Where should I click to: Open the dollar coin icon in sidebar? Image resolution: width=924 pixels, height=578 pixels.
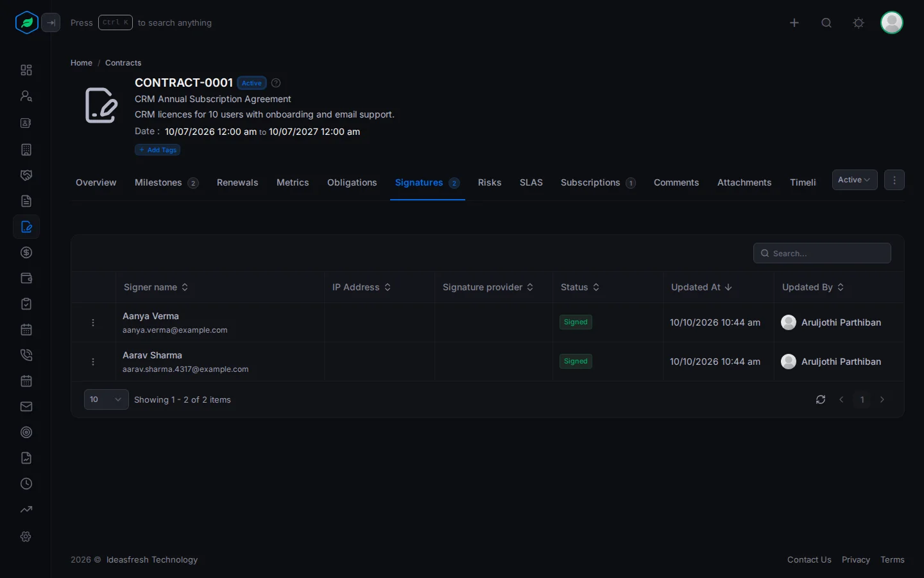click(26, 252)
